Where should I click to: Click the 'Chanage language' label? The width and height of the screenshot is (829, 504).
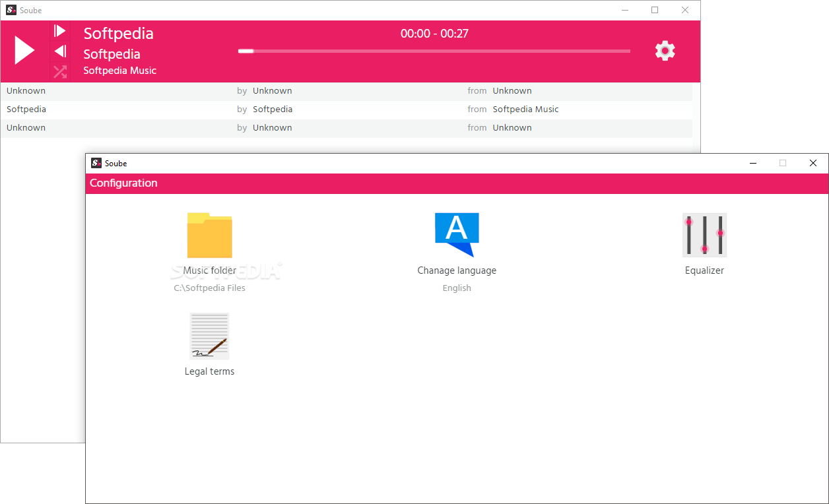click(457, 270)
